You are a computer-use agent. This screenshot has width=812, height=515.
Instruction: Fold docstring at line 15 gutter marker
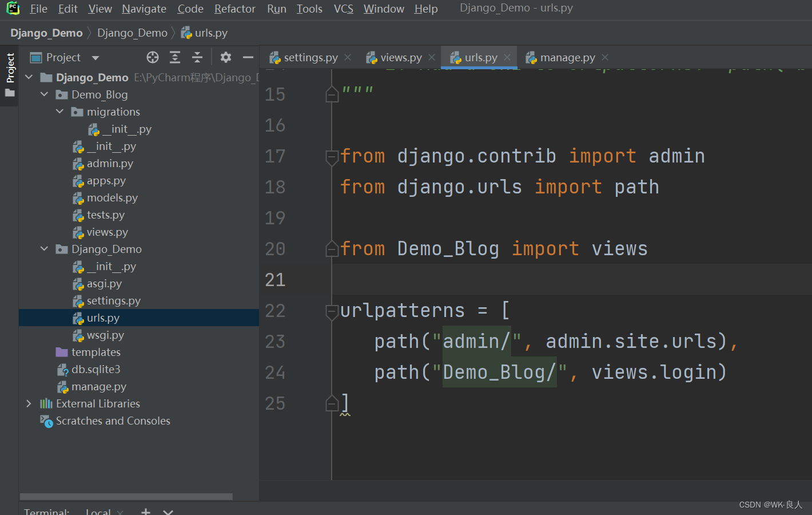point(332,94)
